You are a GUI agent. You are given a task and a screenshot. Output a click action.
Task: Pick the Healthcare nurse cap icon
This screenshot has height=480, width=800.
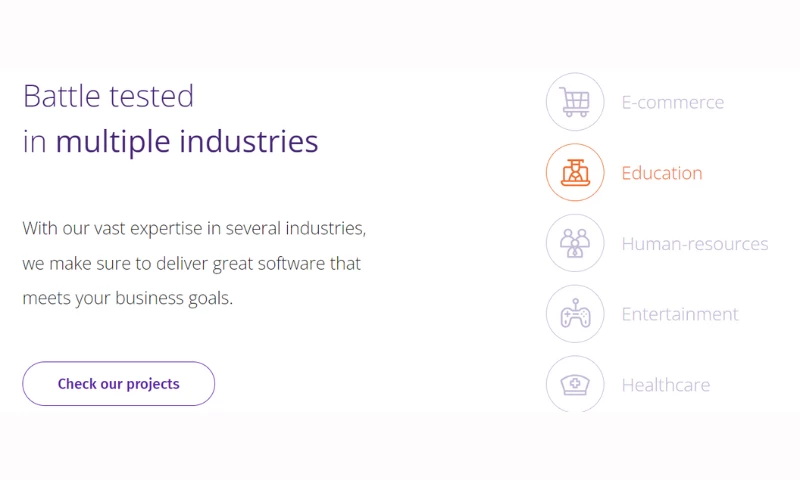click(x=575, y=384)
